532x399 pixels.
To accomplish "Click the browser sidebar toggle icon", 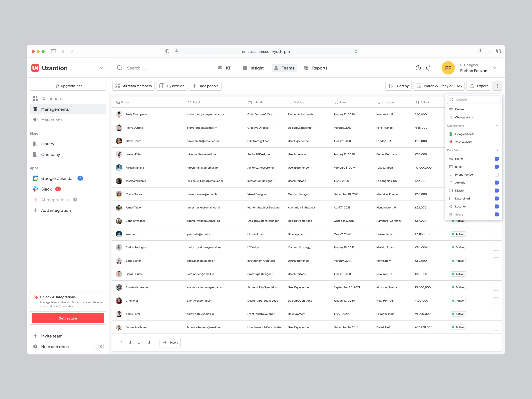I will point(53,51).
